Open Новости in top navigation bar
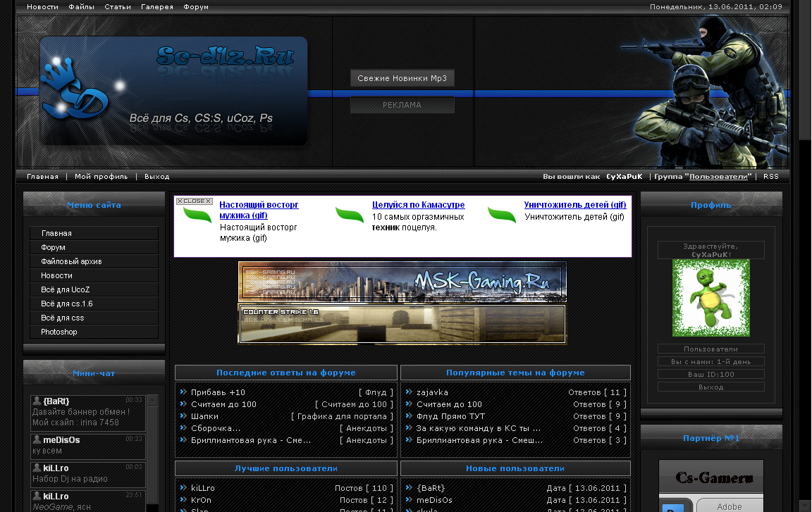The image size is (812, 512). click(x=42, y=7)
